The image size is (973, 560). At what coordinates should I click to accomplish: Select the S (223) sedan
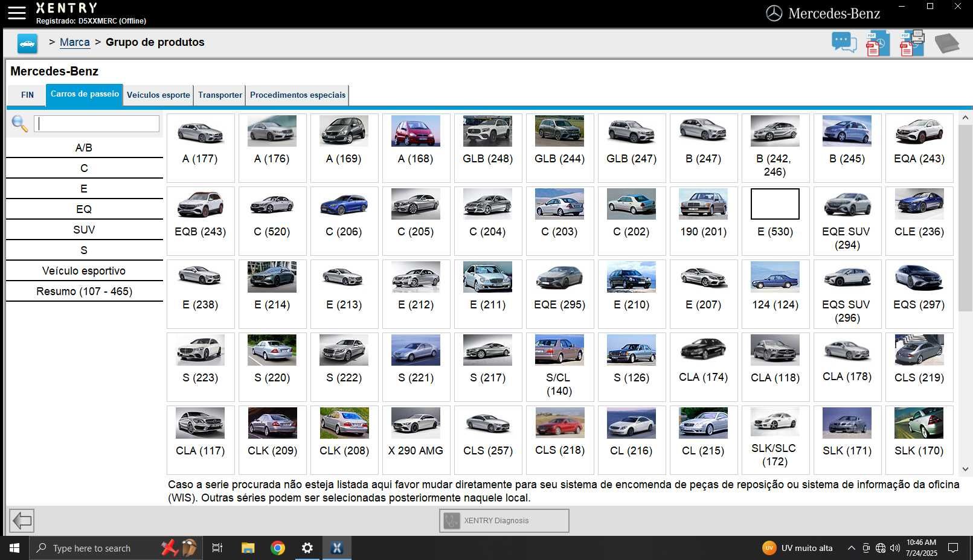click(200, 367)
